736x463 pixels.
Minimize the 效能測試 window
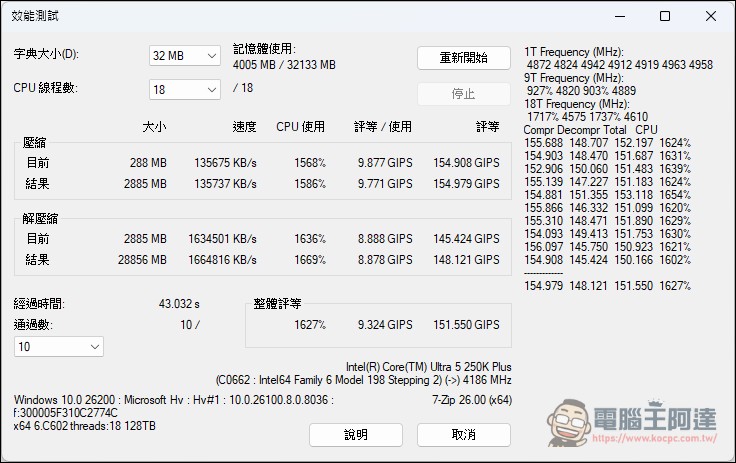point(620,16)
